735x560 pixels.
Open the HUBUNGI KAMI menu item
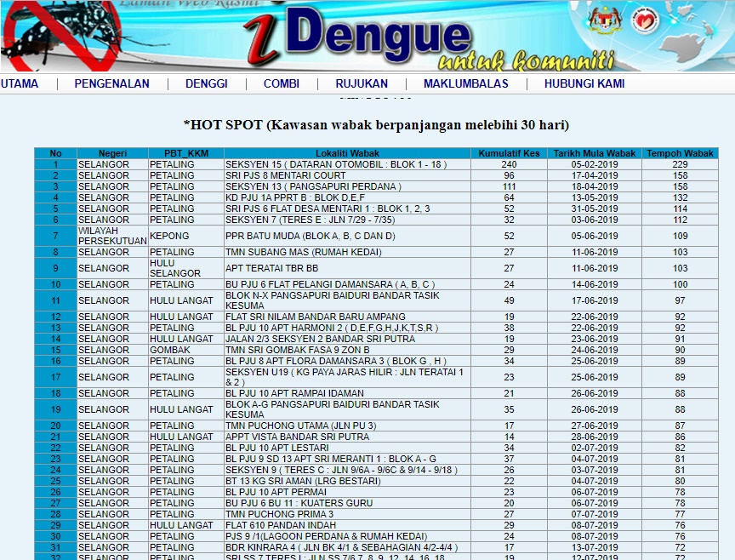(x=584, y=83)
